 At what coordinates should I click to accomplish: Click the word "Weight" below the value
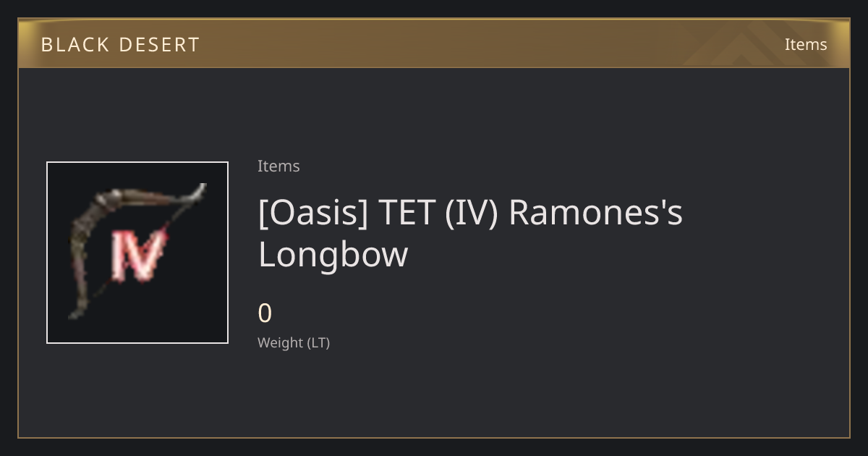click(281, 342)
